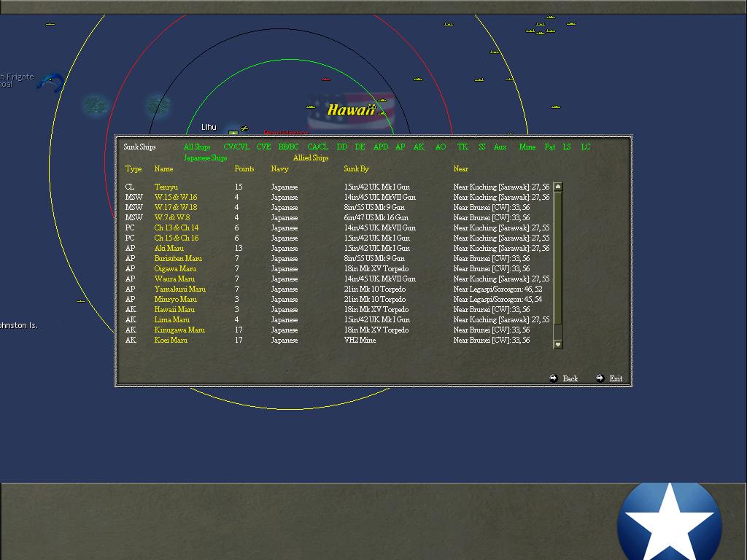Click the red ship icon near Hawaii

point(326,79)
